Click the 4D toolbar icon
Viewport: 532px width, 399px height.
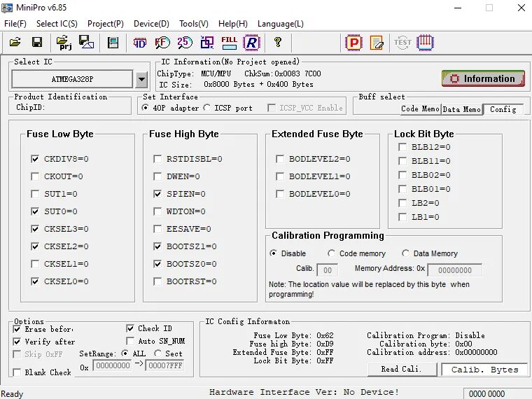point(139,43)
